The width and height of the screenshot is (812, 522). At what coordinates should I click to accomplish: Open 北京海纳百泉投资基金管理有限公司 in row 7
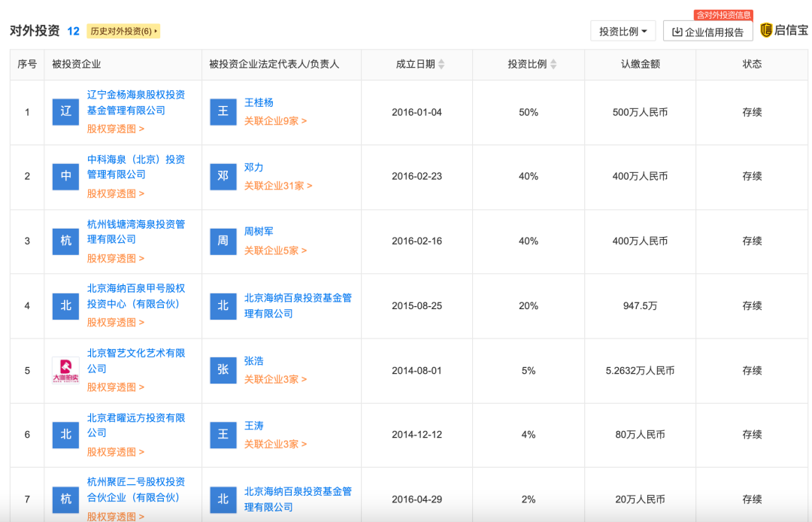pyautogui.click(x=298, y=499)
